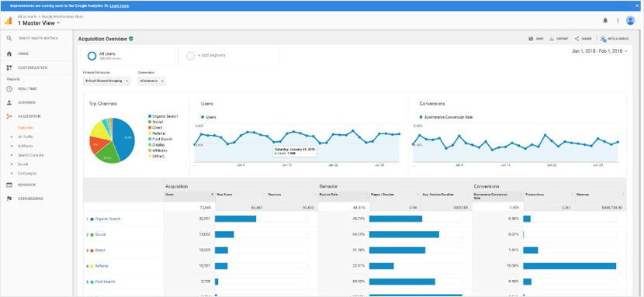This screenshot has height=297, width=644.
Task: Click the empty Add Segment circle
Action: pos(191,56)
